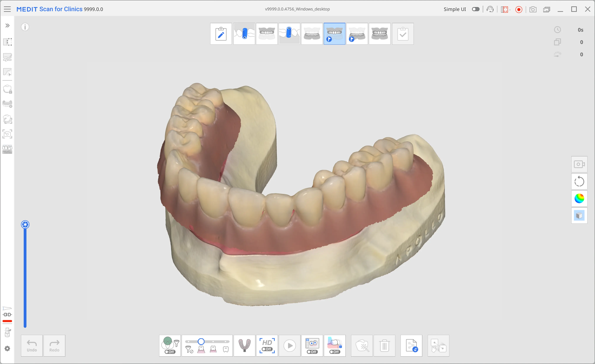The height and width of the screenshot is (364, 595).
Task: Select the pre-op maxilla scan stage tab
Action: (x=334, y=34)
